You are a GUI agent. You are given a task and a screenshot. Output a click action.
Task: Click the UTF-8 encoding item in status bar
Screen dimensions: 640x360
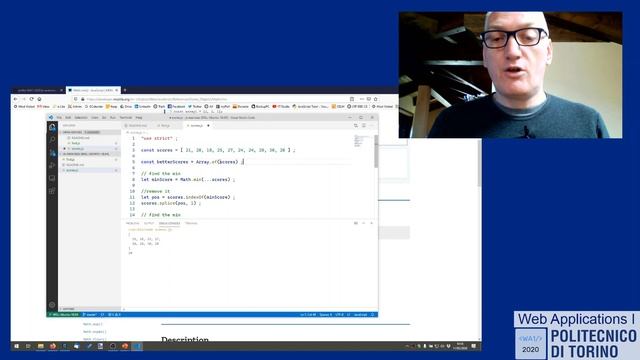(339, 315)
